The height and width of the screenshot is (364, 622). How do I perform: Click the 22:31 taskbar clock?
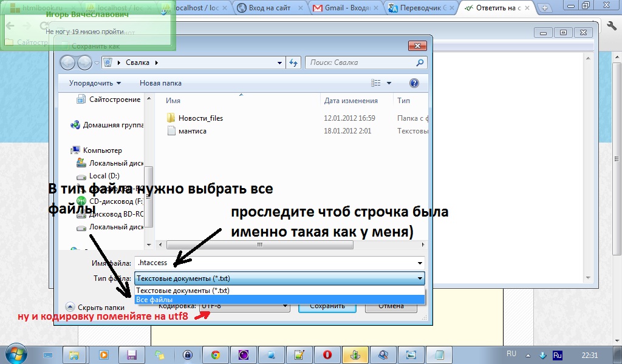click(x=589, y=355)
